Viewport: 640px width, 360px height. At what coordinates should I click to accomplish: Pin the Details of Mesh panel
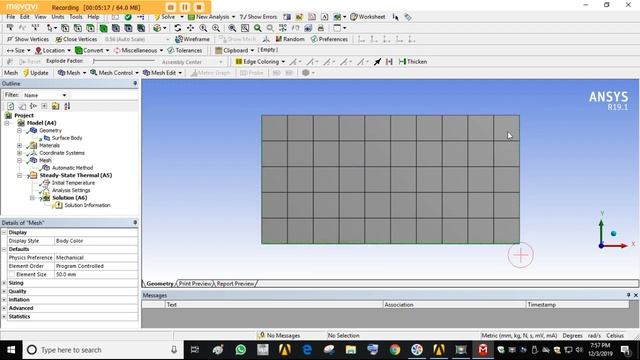coord(135,222)
